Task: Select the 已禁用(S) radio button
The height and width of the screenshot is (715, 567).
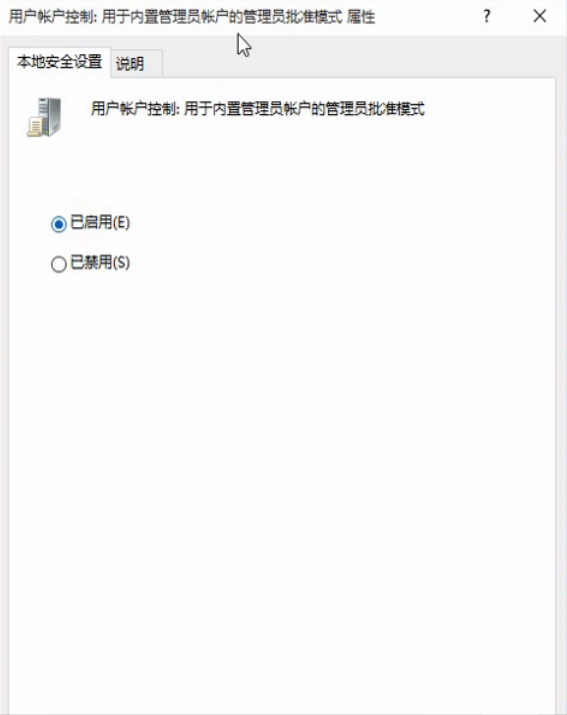Action: pyautogui.click(x=59, y=264)
